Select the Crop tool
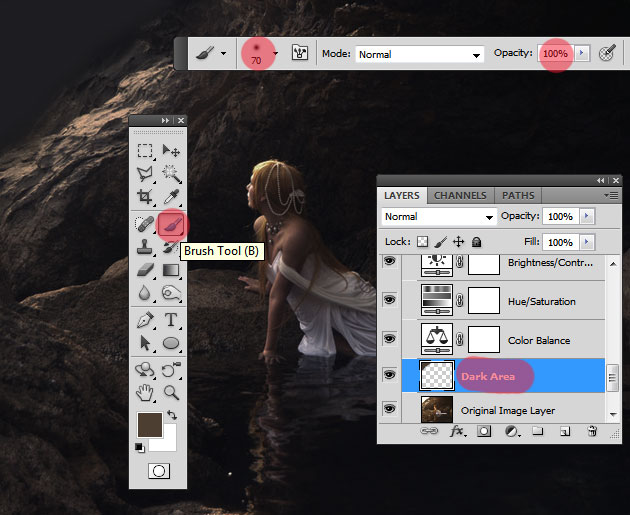This screenshot has height=515, width=630. (145, 197)
